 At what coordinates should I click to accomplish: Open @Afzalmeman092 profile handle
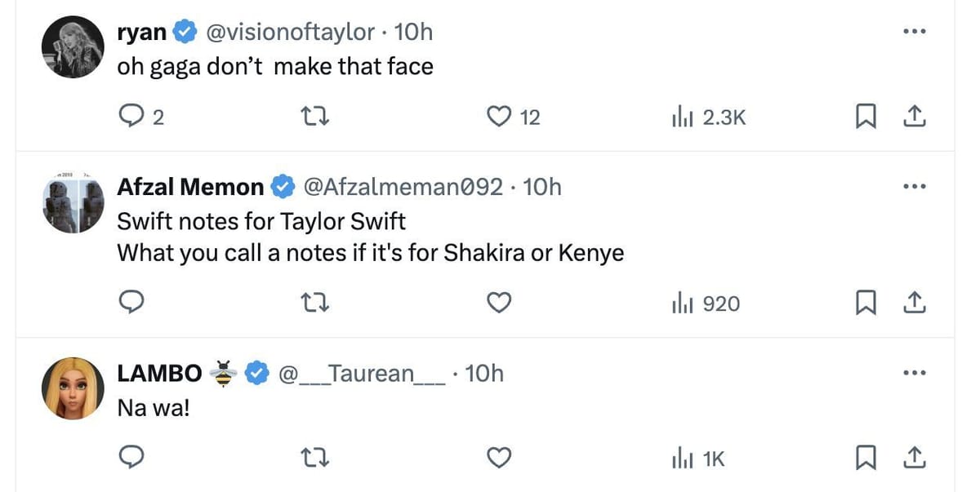coord(403,187)
